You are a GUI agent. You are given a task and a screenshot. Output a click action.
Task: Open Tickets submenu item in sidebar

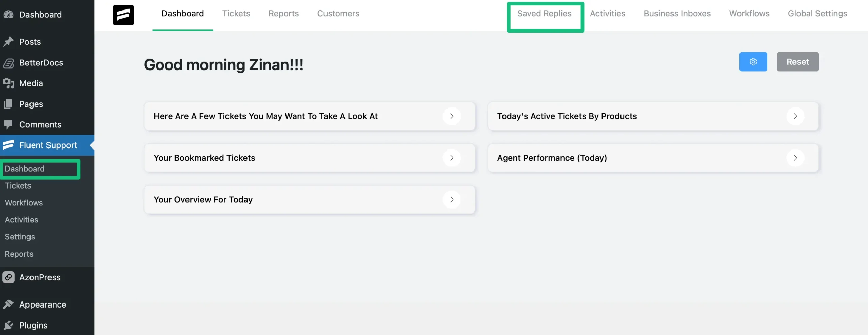(x=18, y=186)
